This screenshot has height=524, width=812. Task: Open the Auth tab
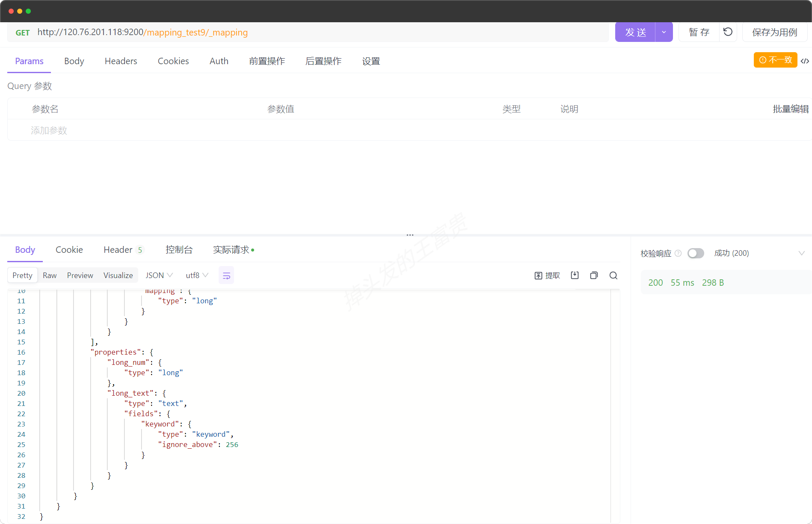[x=219, y=61]
